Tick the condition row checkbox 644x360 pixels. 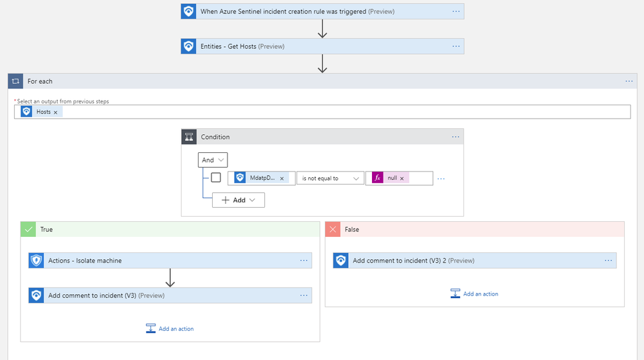[215, 177]
